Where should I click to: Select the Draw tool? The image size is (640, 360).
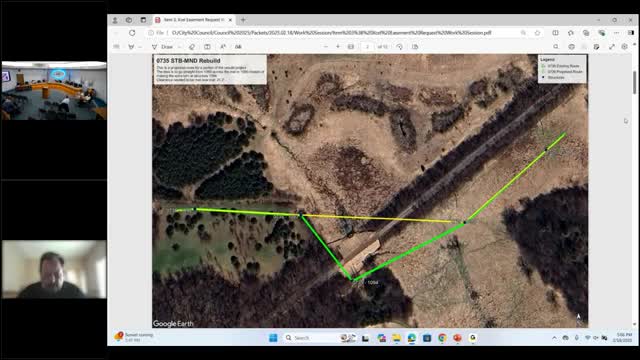(x=162, y=47)
